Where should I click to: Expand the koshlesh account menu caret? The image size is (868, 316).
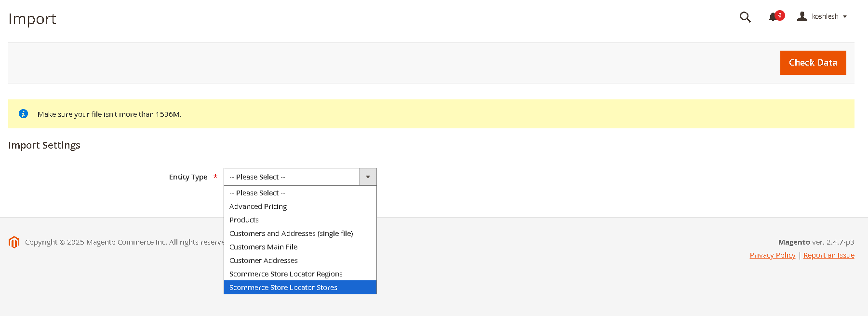pyautogui.click(x=845, y=17)
